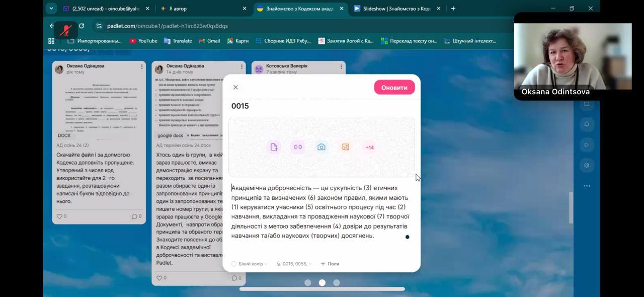Image resolution: width=644 pixels, height=297 pixels.
Task: Click the heart icon on first Оксана Одінцова post
Action: pyautogui.click(x=59, y=216)
